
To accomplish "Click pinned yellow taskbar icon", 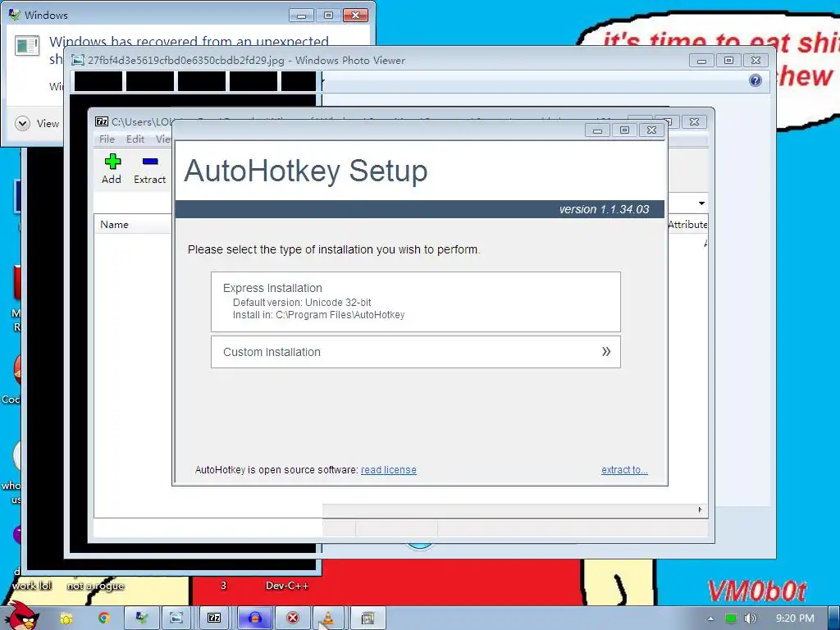I will pos(66,619).
